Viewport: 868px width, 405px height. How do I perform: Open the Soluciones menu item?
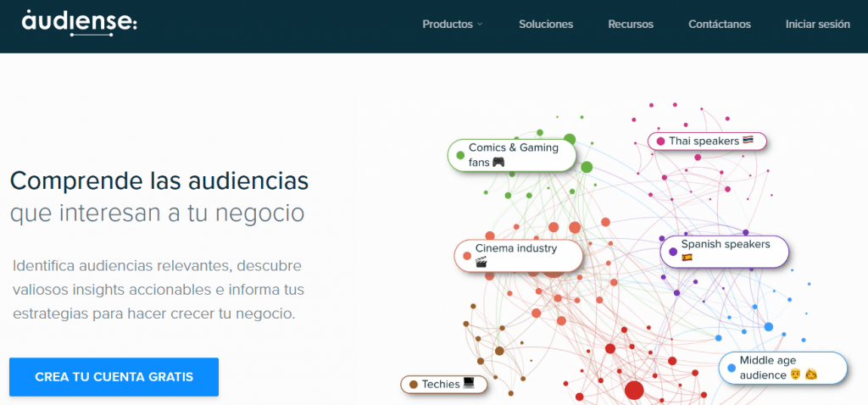pyautogui.click(x=546, y=25)
